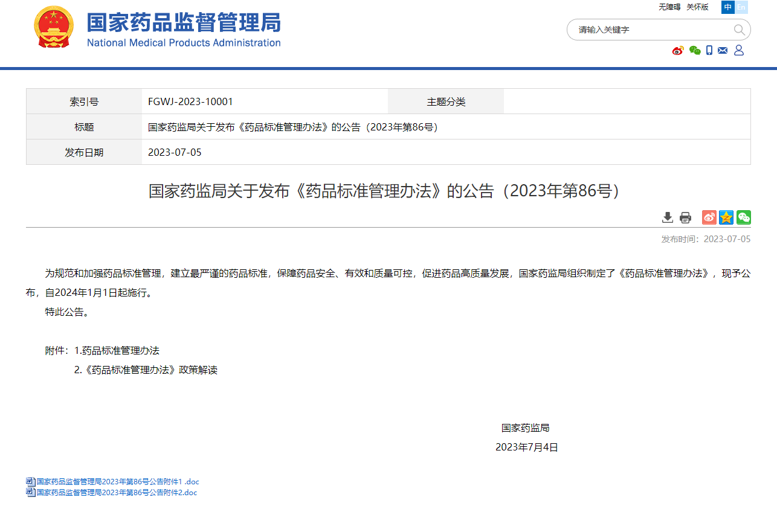This screenshot has width=777, height=532.
Task: Open the WeChat icon in header
Action: pos(695,51)
